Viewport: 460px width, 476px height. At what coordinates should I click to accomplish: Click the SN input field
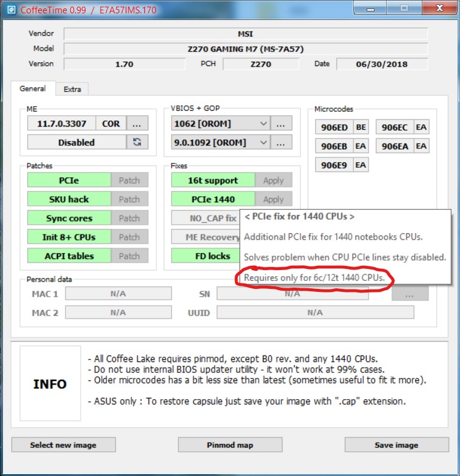pyautogui.click(x=293, y=294)
